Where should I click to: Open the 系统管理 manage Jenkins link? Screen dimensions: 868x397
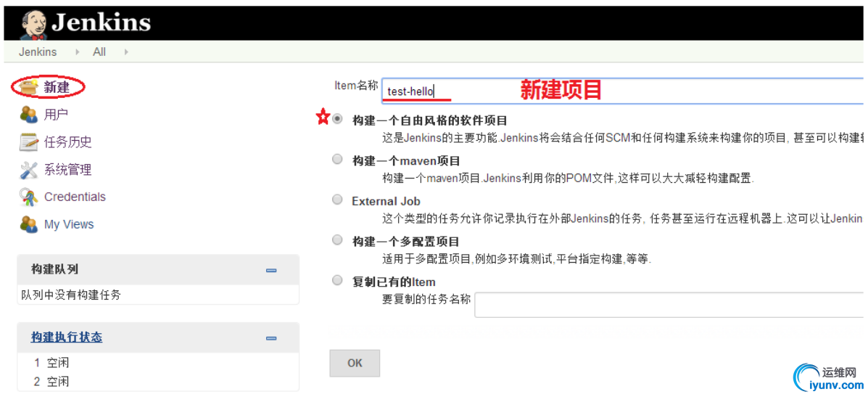coord(68,169)
